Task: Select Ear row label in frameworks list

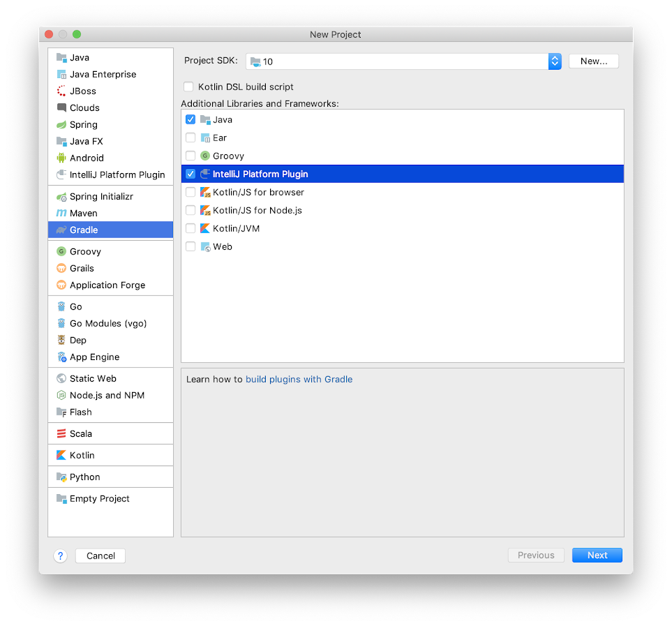Action: coord(220,137)
